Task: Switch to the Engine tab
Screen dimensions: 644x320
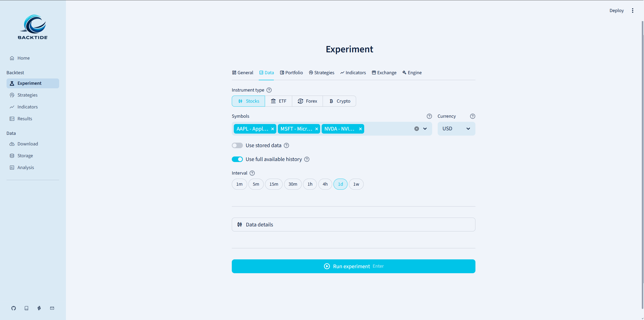Action: coord(412,73)
